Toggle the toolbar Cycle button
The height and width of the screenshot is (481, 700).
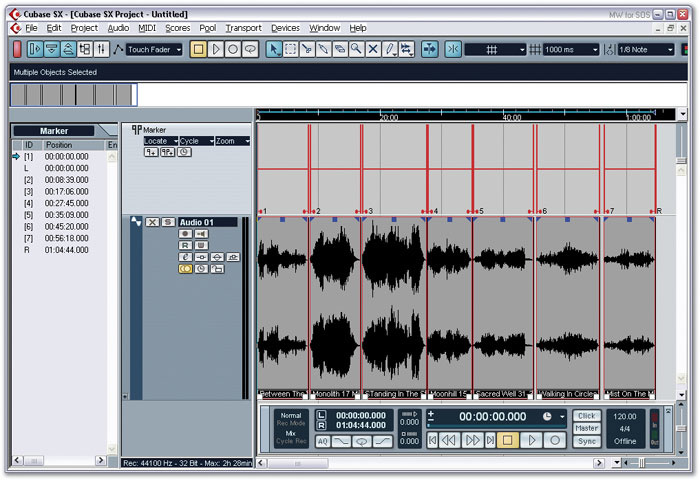pyautogui.click(x=250, y=49)
